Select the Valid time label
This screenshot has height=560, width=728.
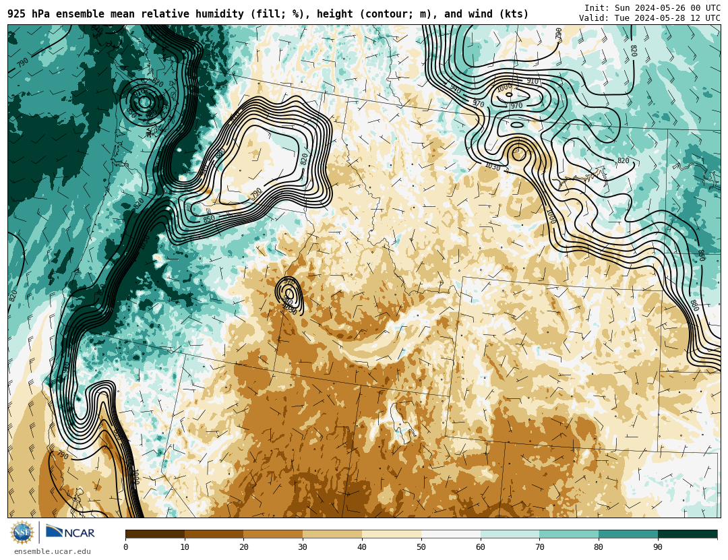pos(650,18)
